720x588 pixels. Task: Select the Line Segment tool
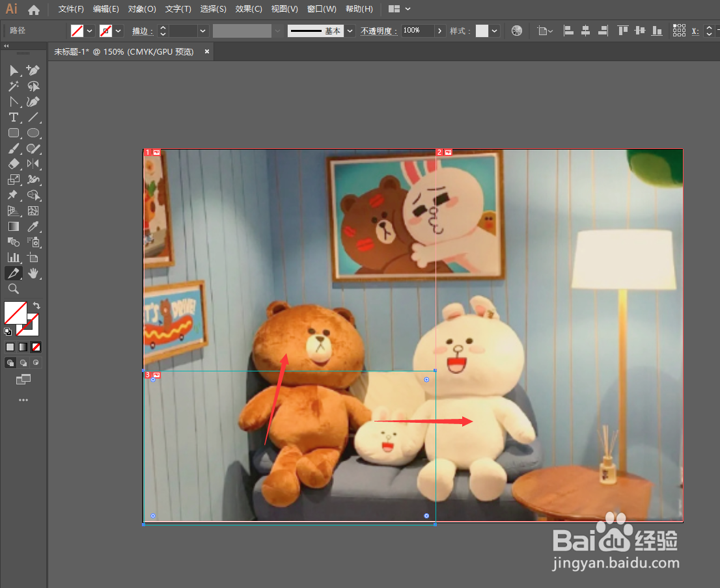point(33,117)
